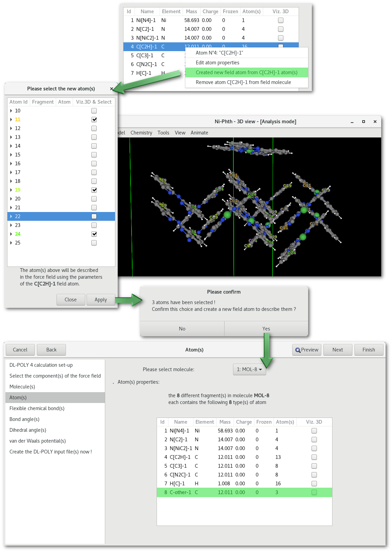The height and width of the screenshot is (552, 392).
Task: Close the Ni-Phth 3D view window
Action: coord(375,122)
